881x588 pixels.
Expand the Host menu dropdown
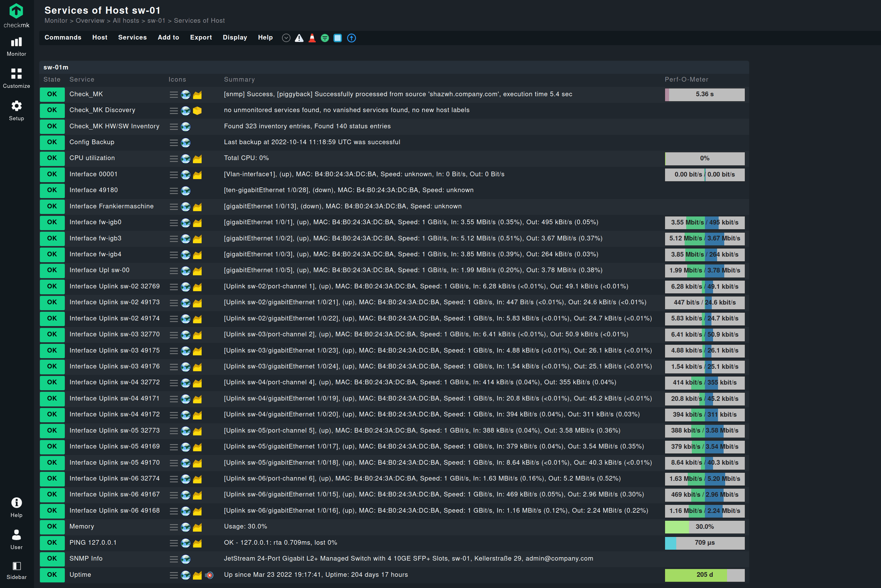[100, 37]
